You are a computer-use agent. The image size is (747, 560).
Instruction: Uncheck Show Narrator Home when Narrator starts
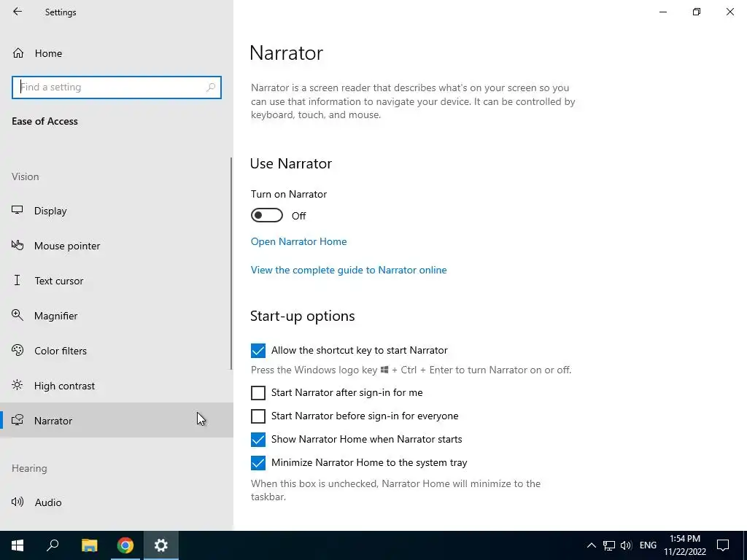click(x=258, y=440)
